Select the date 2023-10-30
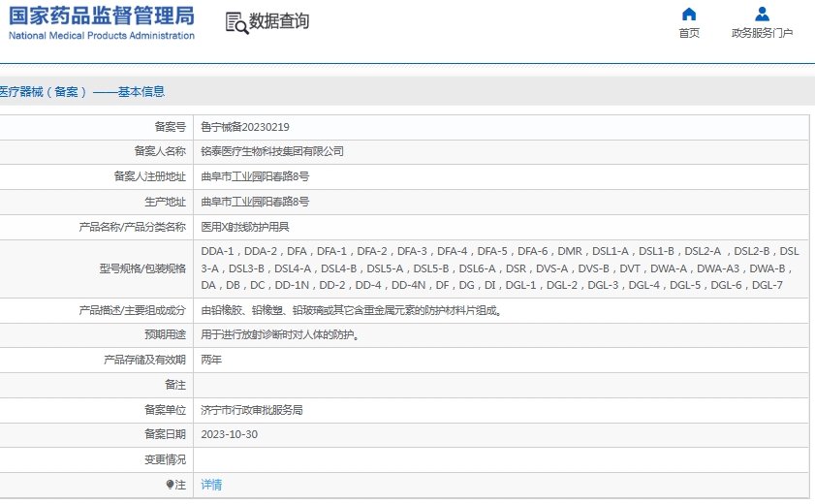815x504 pixels. click(230, 435)
